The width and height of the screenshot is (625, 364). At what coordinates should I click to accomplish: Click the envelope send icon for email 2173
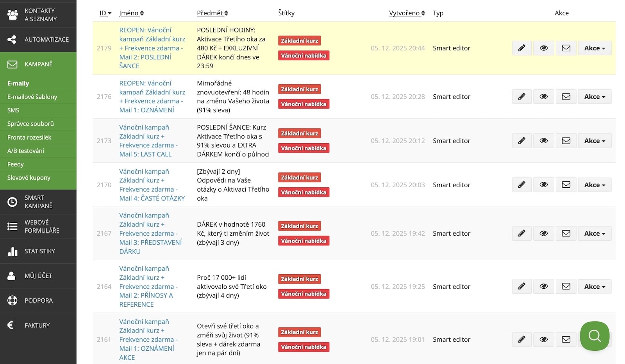pos(566,140)
